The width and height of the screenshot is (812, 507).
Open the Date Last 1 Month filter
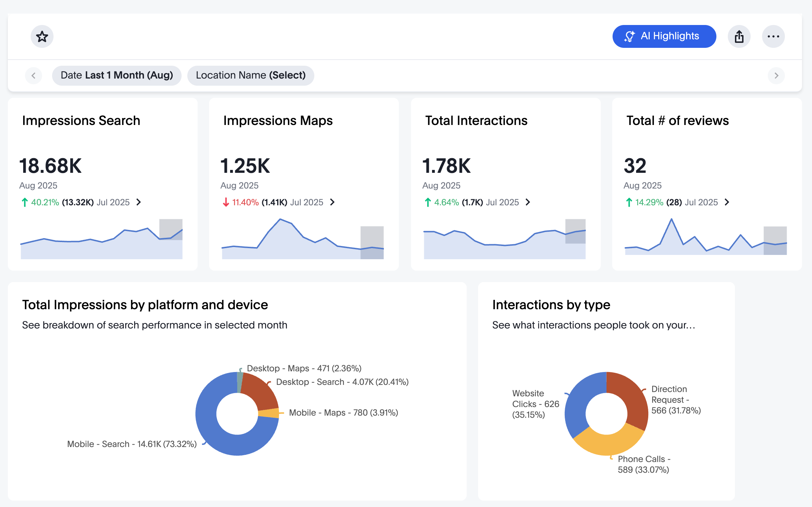click(117, 75)
